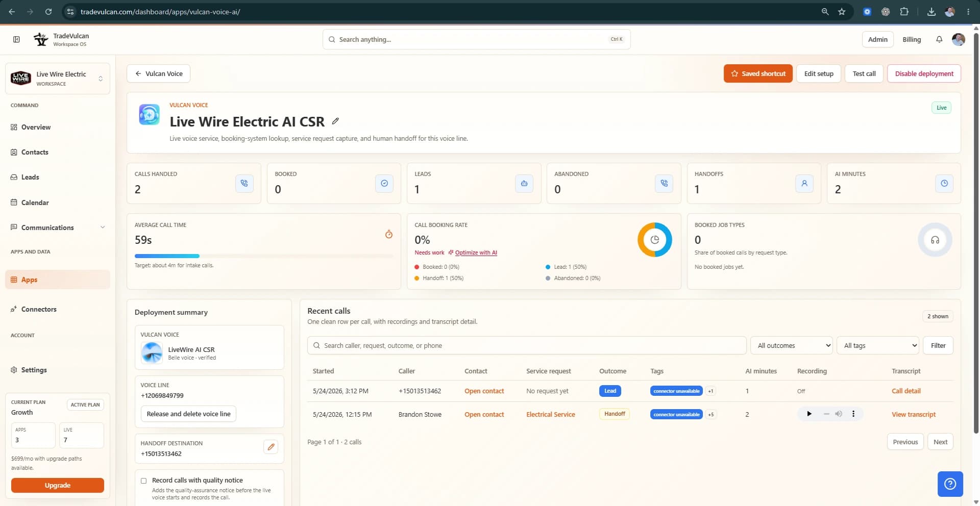Edit the handoff destination number
The image size is (980, 506).
pos(271,447)
